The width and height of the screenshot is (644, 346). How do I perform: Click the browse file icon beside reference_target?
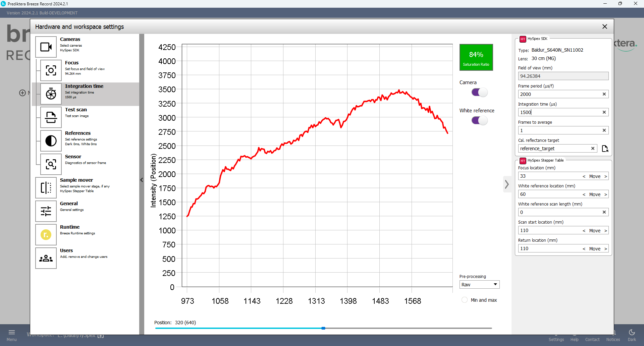(605, 149)
